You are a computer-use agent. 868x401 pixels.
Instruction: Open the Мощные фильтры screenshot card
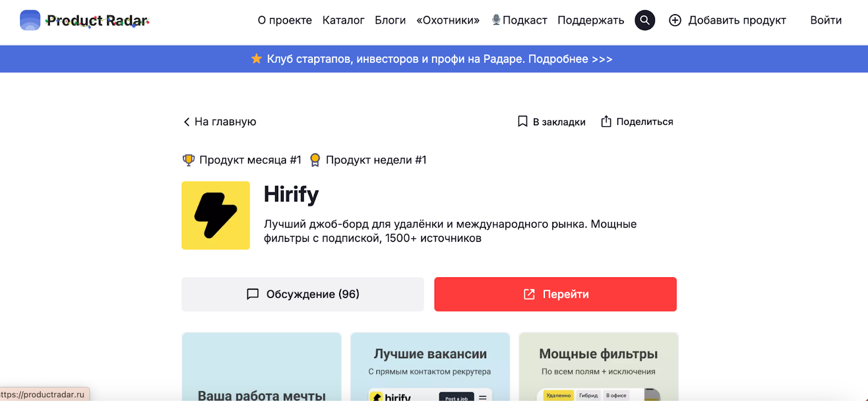coord(599,367)
